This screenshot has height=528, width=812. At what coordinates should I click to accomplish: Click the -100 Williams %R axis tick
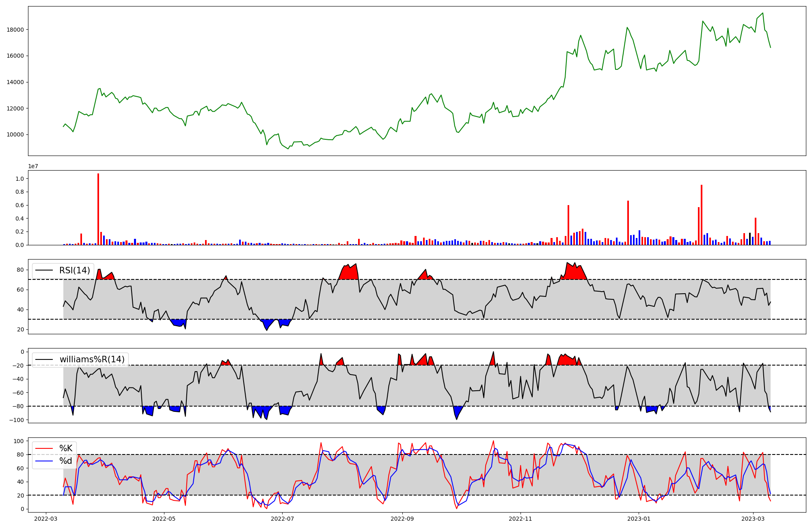point(16,420)
